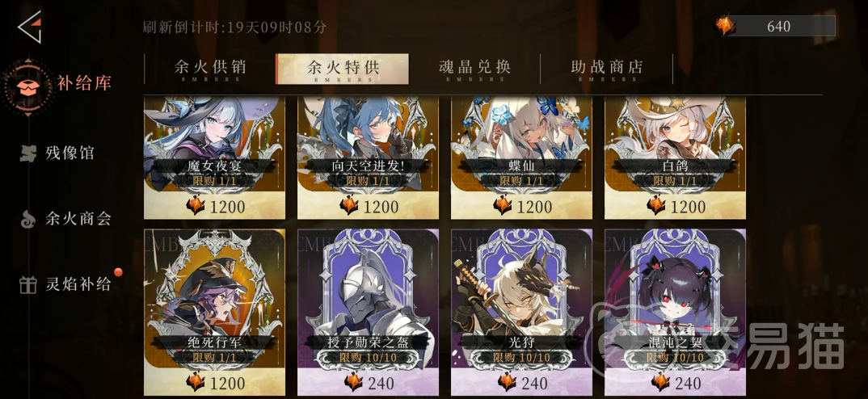This screenshot has width=868, height=399.
Task: Purchase 魔女夜宴 via the 1200 price bar
Action: click(215, 206)
